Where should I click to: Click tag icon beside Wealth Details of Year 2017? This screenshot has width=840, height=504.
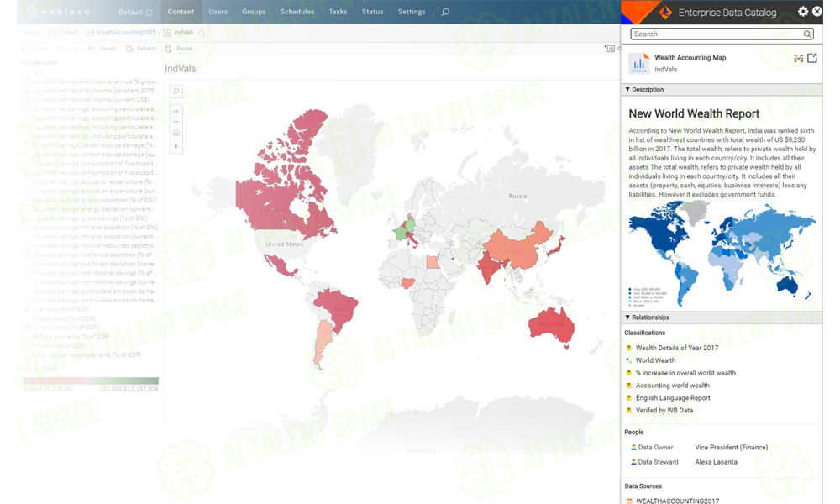click(629, 348)
